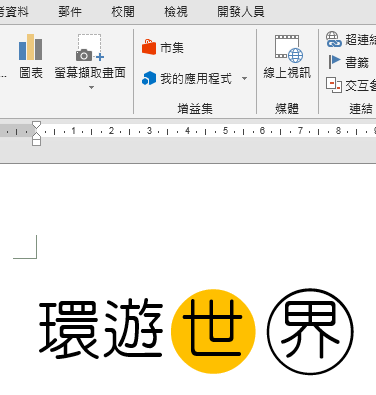Screen dimensions: 376x395
Task: Expand the 螢幕擷取畫面 dropdown arrow
Action: 91,88
